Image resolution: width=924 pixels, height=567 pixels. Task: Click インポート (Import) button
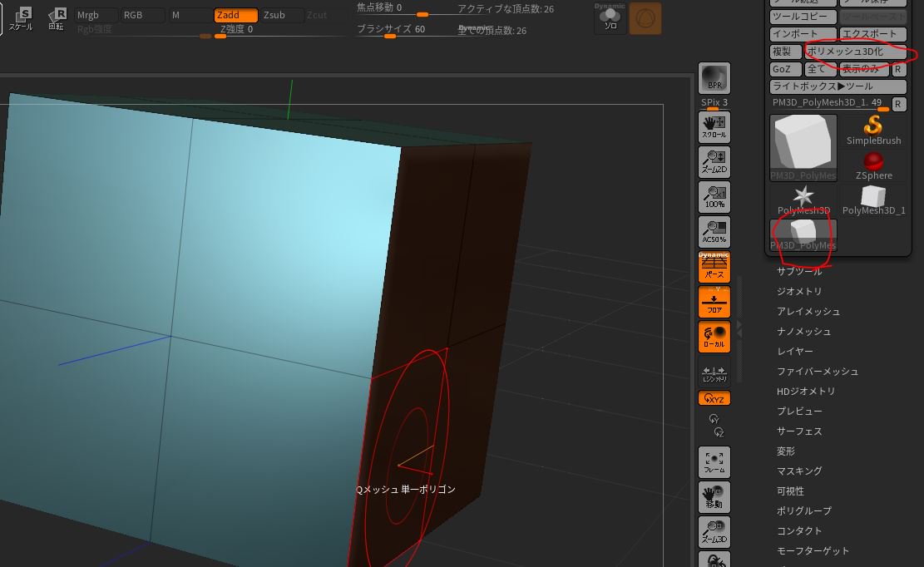[803, 34]
